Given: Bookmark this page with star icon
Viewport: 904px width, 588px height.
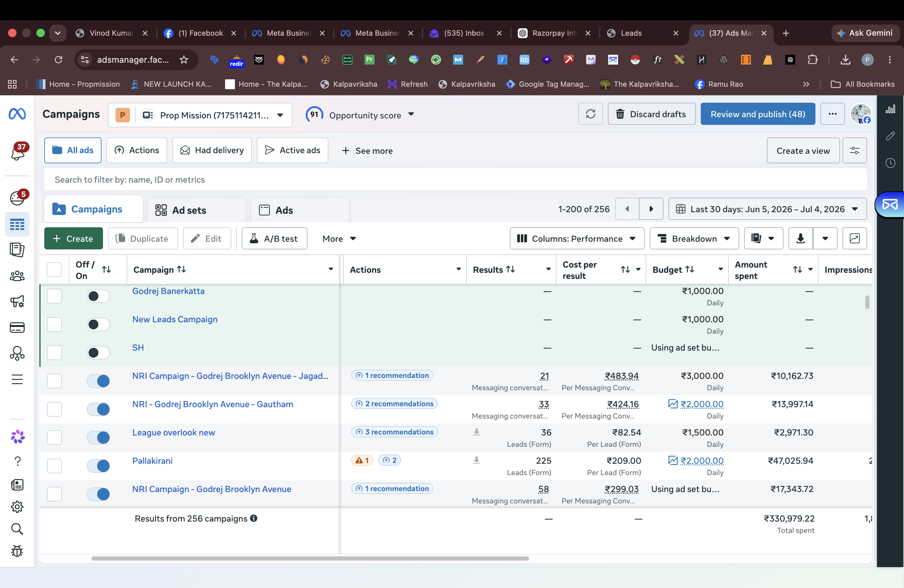Looking at the screenshot, I should tap(184, 60).
